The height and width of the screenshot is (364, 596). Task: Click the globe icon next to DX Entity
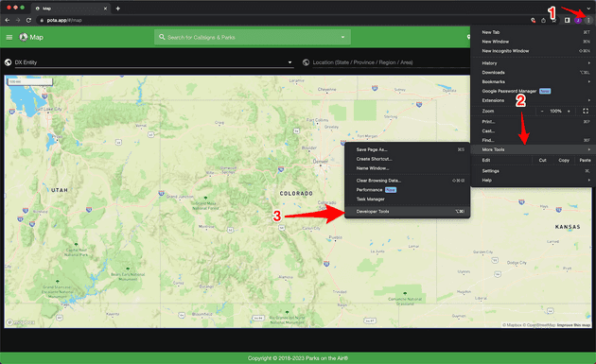(x=8, y=62)
